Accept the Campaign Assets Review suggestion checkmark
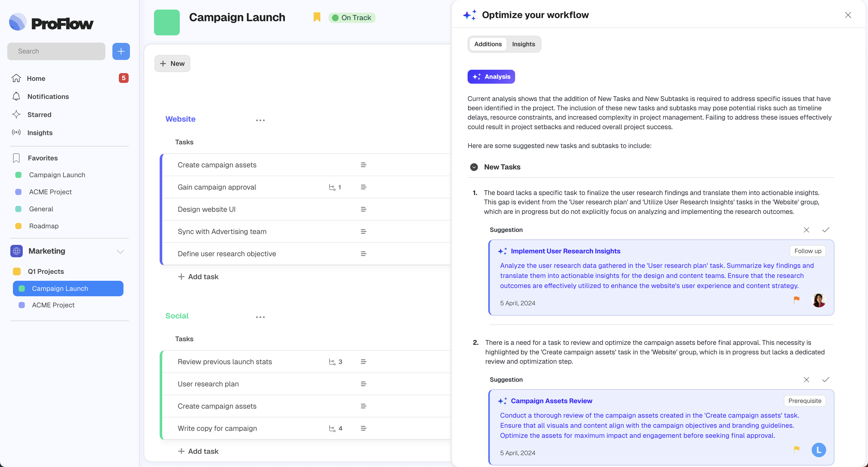This screenshot has height=467, width=868. coord(826,380)
